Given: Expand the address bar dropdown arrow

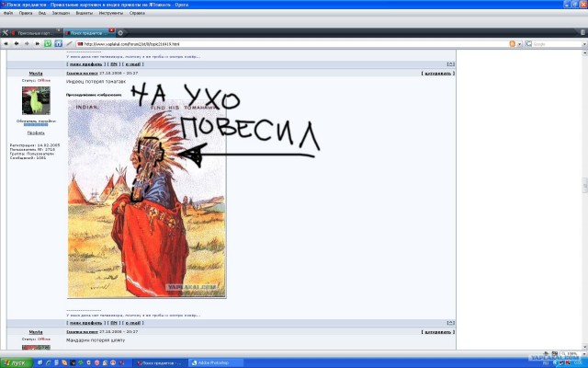Looking at the screenshot, I should pos(519,44).
